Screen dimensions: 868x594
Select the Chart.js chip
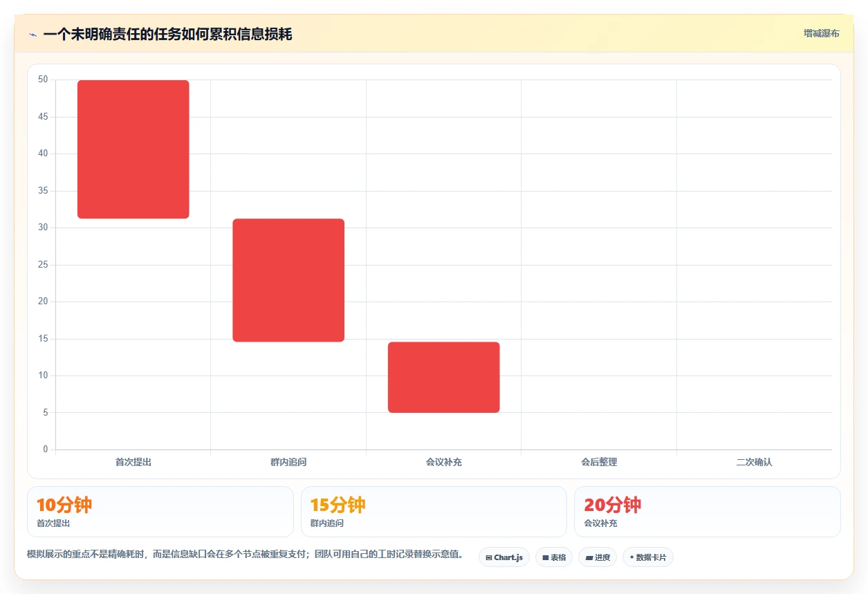[x=504, y=557]
